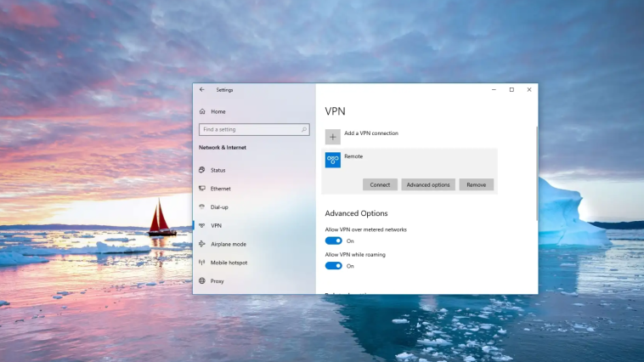Click the search magnifier icon

[304, 130]
